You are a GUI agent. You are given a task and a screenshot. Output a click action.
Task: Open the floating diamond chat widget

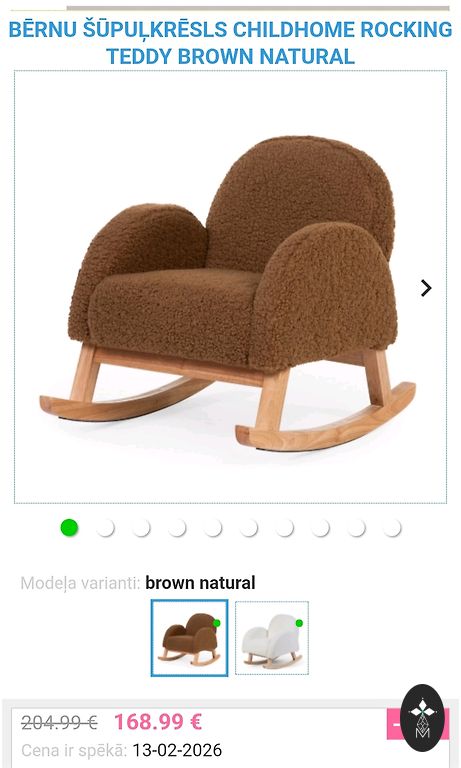point(422,718)
